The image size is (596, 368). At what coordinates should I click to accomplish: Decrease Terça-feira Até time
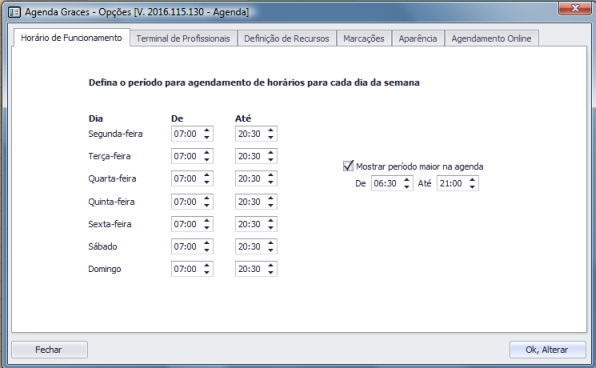click(271, 160)
